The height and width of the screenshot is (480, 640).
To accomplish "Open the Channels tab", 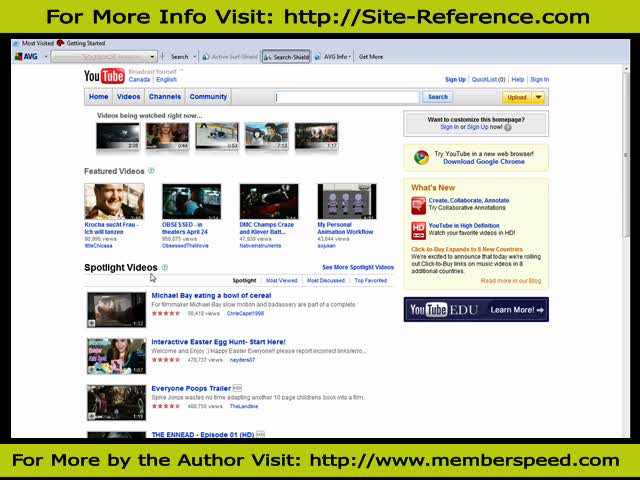I will [165, 97].
